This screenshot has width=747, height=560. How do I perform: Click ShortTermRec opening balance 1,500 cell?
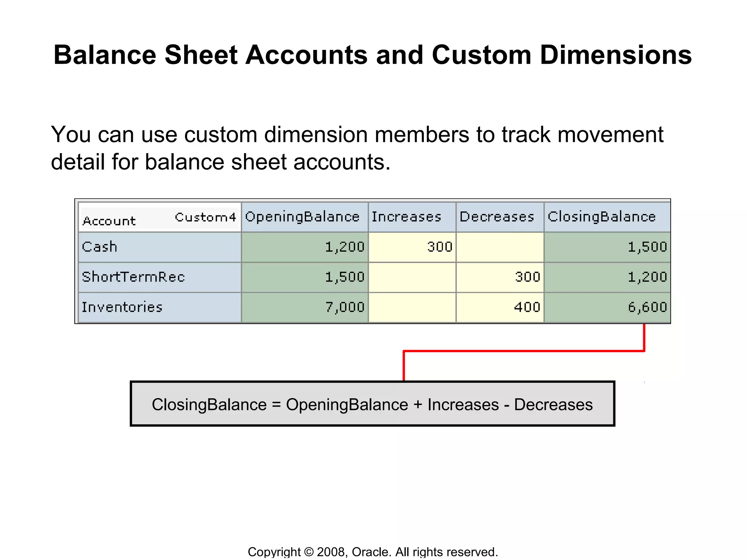[305, 277]
